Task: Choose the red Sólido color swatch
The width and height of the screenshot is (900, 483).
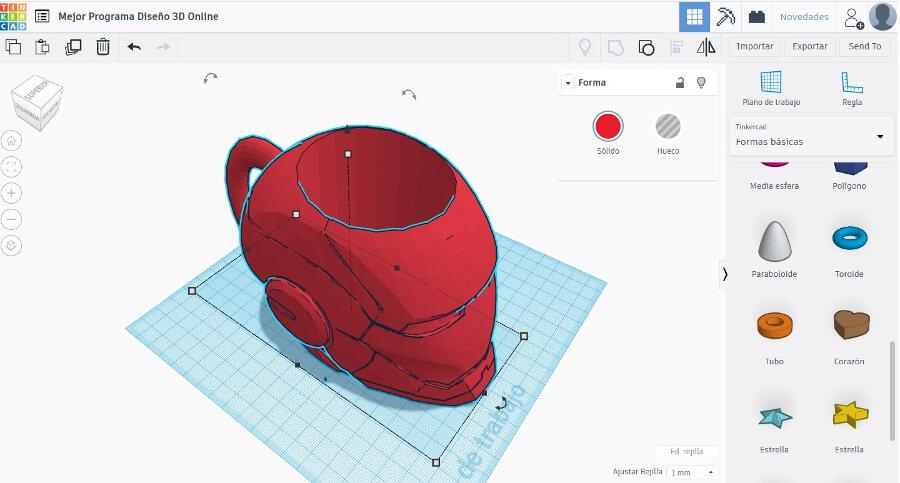Action: [608, 126]
